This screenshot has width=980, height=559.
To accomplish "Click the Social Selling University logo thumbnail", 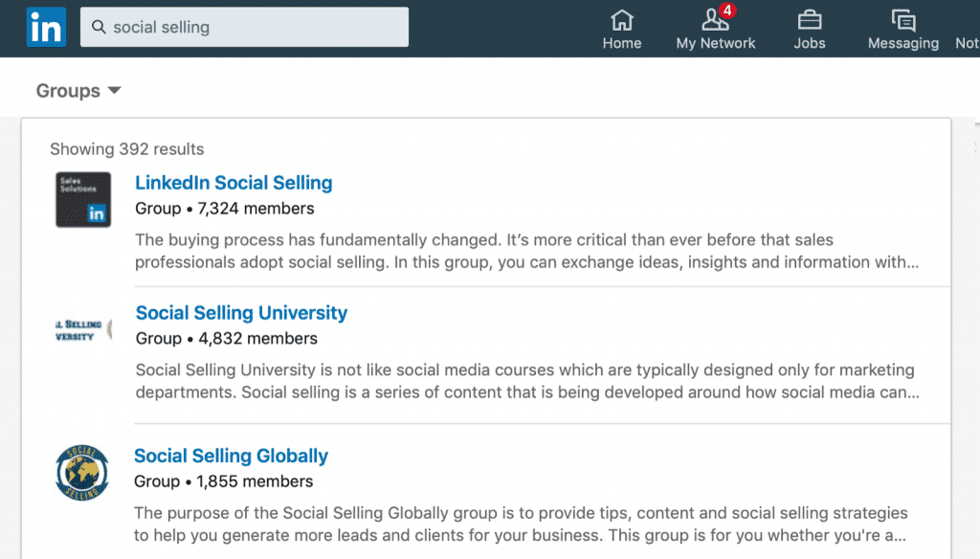I will coord(83,330).
